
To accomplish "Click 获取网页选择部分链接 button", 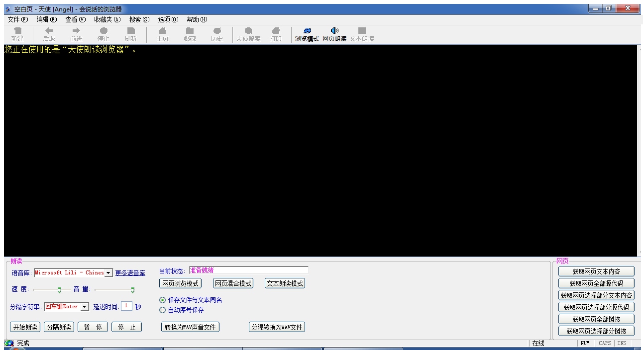I will pos(596,331).
